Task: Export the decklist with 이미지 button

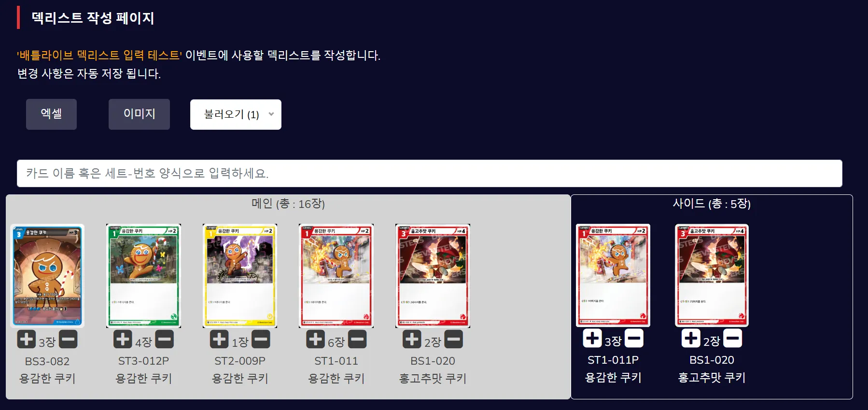Action: pos(139,114)
